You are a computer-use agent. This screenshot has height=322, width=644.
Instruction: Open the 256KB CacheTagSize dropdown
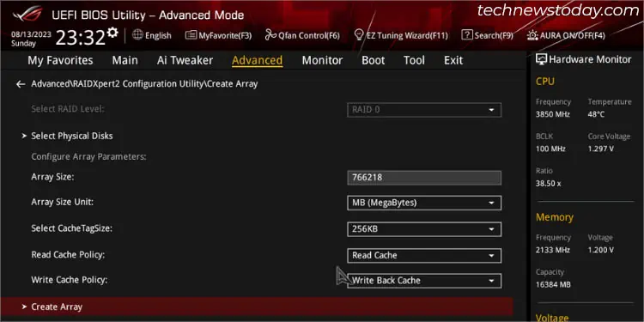point(424,229)
